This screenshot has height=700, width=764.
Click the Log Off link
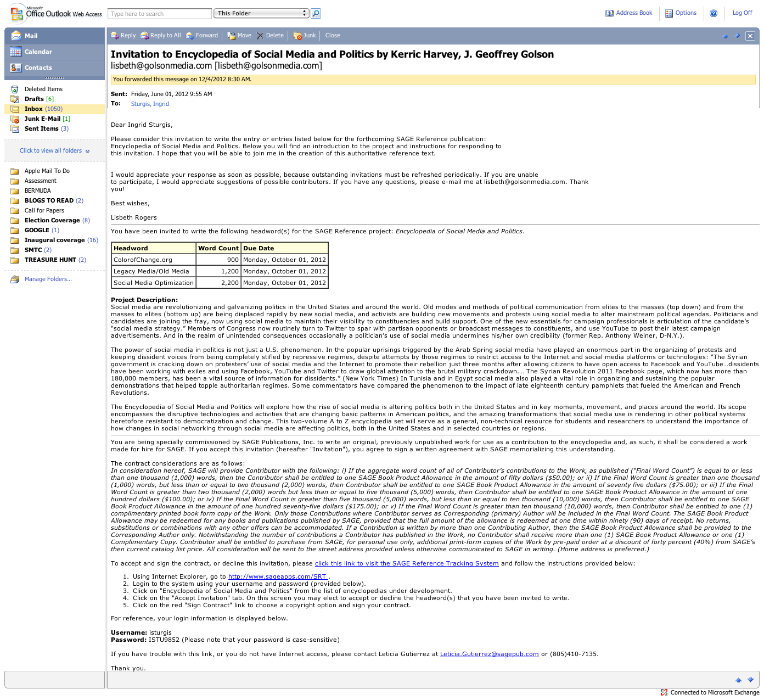click(742, 13)
